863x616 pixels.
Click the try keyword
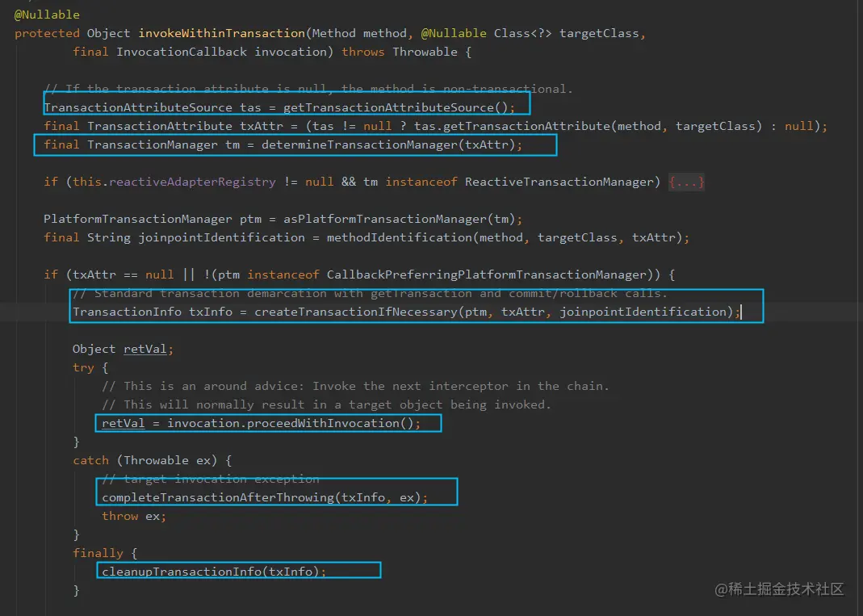(x=83, y=367)
